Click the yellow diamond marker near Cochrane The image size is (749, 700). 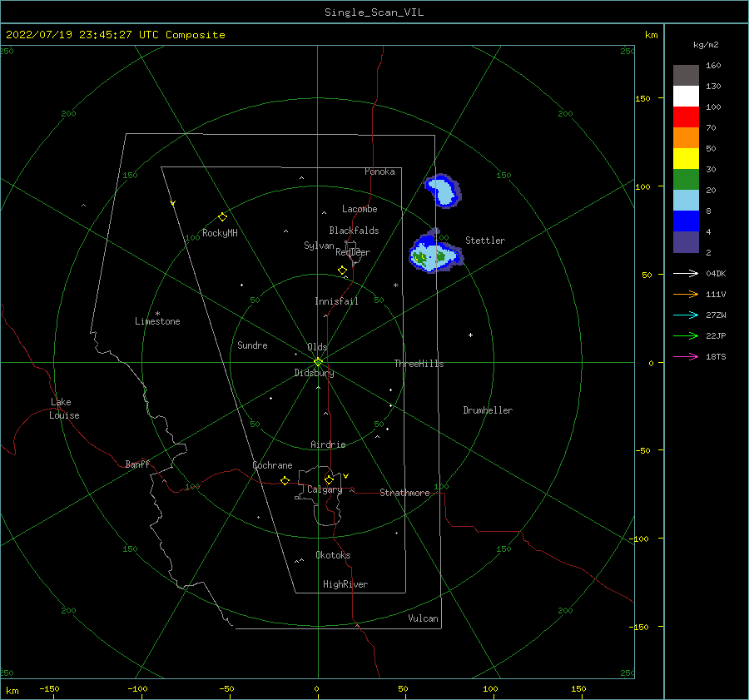pyautogui.click(x=285, y=480)
